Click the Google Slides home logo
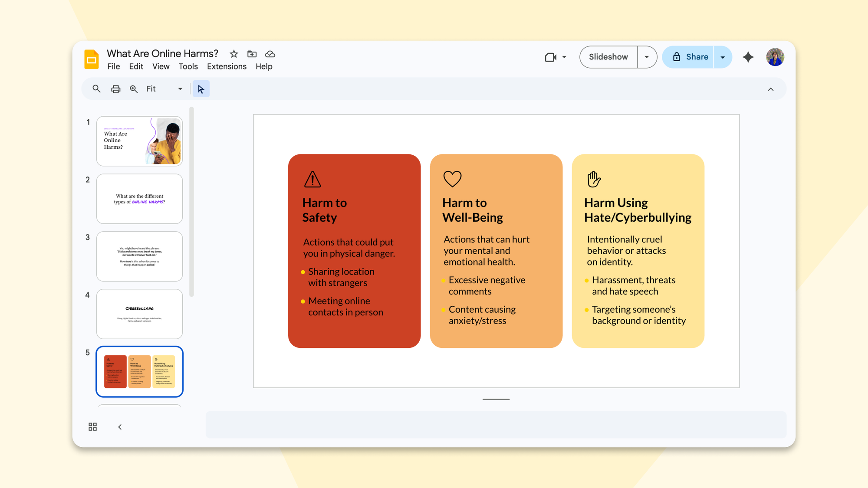The width and height of the screenshot is (868, 488). coord(92,59)
